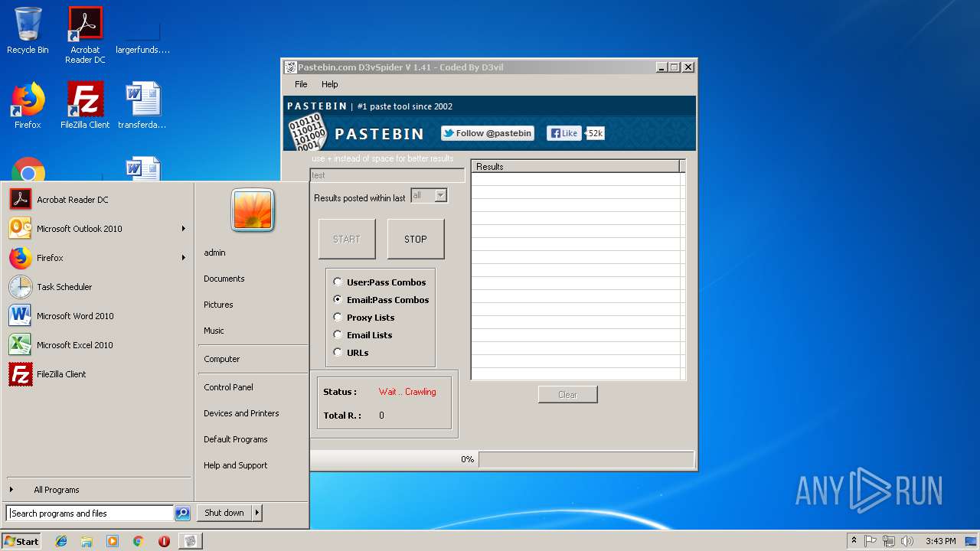Open Pictures from Start menu
This screenshot has width=980, height=551.
click(218, 305)
